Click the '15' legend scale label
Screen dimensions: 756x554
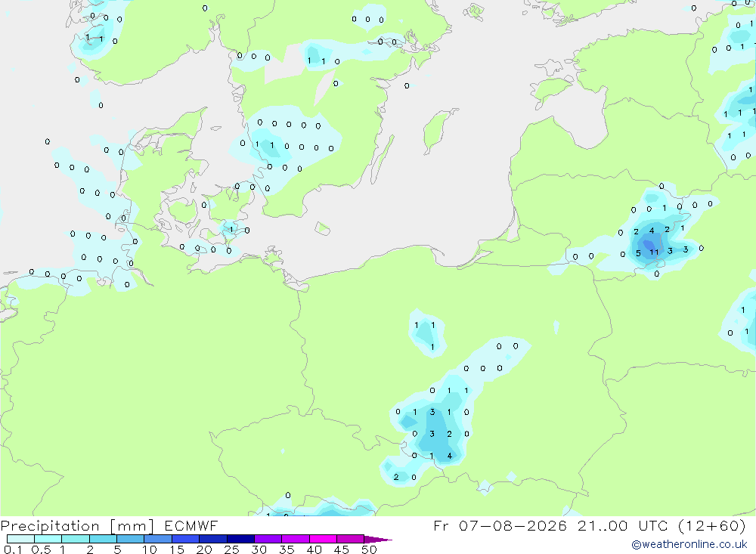click(x=177, y=549)
